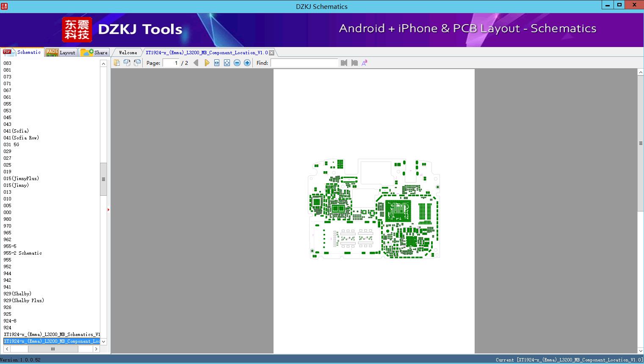Click the next page arrow

(x=207, y=63)
